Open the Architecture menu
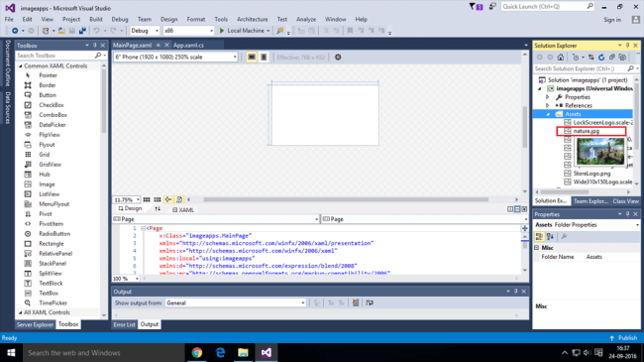Screen dimensions: 644x362 (x=253, y=19)
